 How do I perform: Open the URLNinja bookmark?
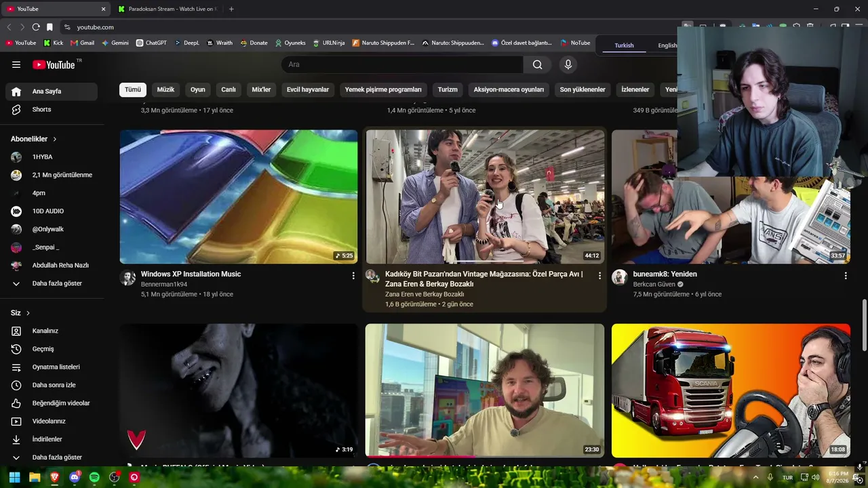pyautogui.click(x=329, y=43)
